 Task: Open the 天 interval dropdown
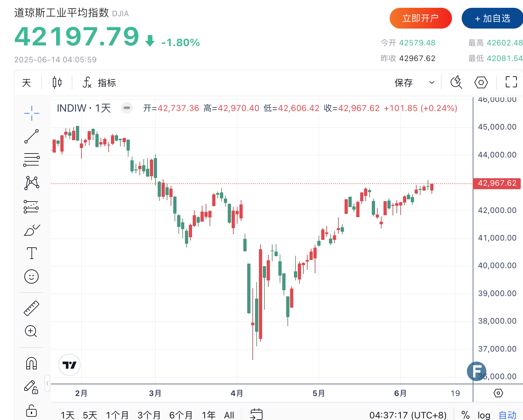click(x=27, y=83)
